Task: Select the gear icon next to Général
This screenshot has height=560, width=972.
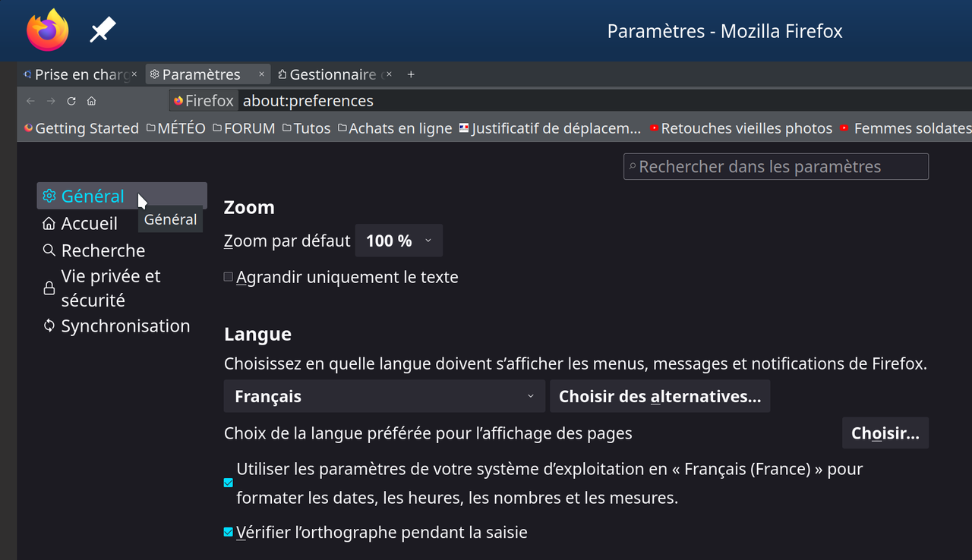Action: pos(49,196)
